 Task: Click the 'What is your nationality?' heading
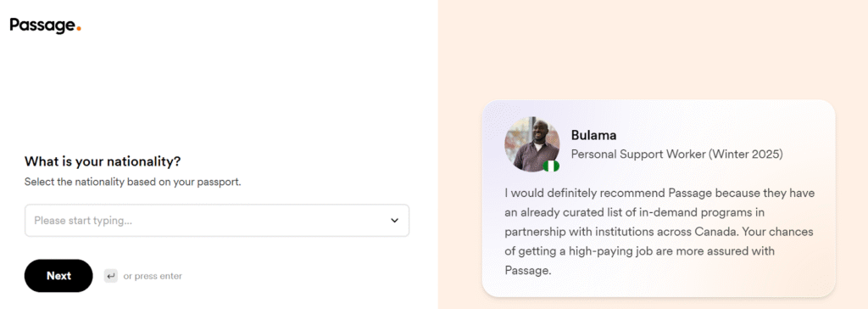click(103, 162)
